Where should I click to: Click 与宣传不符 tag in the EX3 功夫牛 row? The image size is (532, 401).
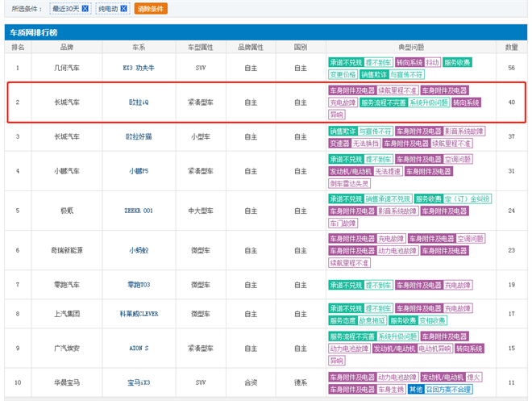(x=406, y=75)
